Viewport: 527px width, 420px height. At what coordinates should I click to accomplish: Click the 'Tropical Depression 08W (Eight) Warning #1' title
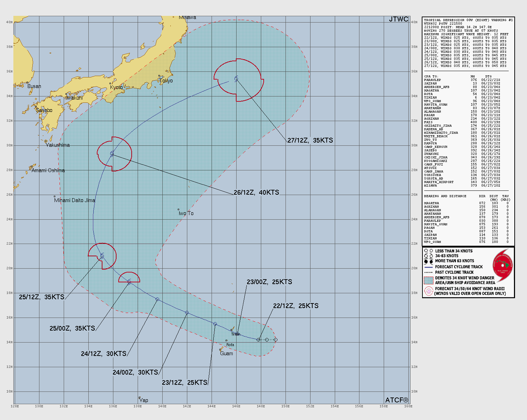pyautogui.click(x=468, y=20)
